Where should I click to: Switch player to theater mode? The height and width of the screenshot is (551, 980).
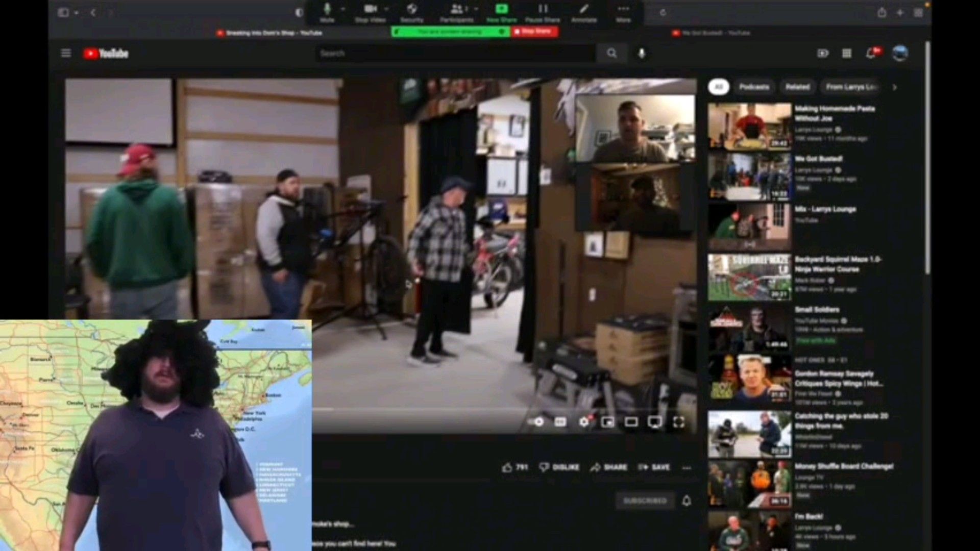(631, 422)
